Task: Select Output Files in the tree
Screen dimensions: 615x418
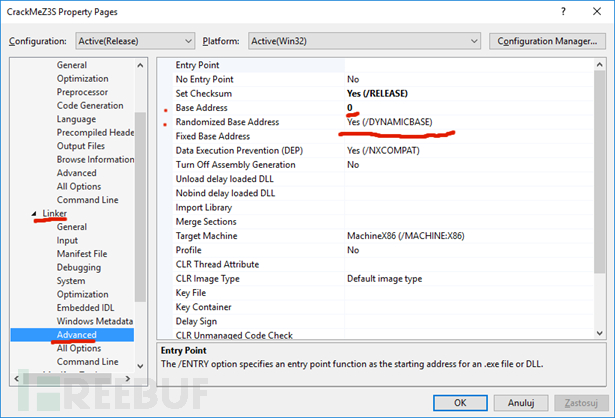Action: [x=80, y=146]
